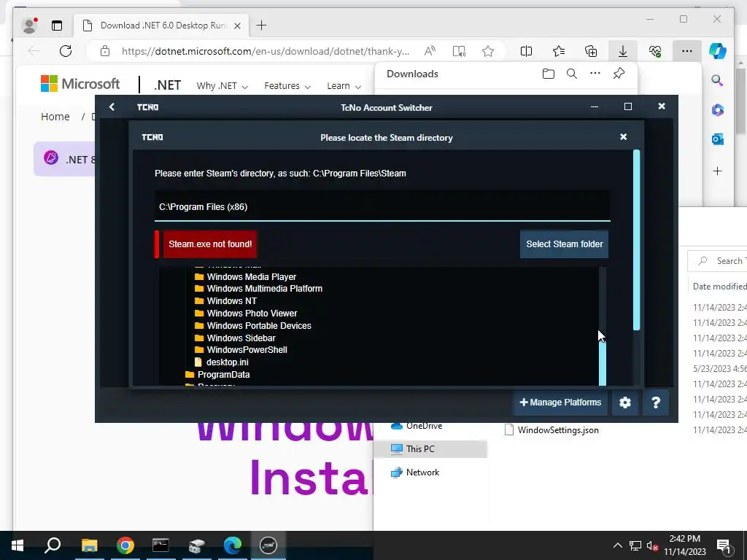
Task: Click Edge split screen icon
Action: (527, 51)
